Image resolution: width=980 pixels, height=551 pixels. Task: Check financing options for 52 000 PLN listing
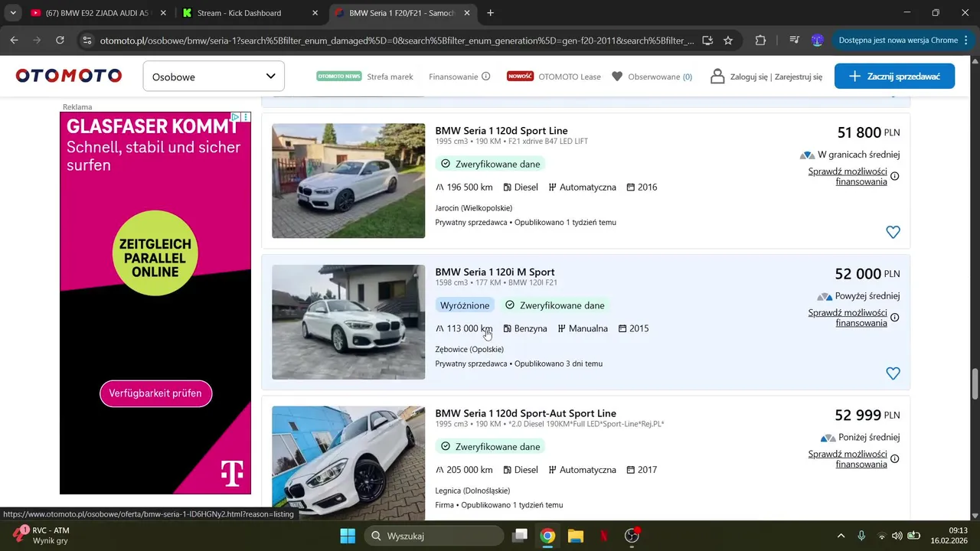[848, 318]
